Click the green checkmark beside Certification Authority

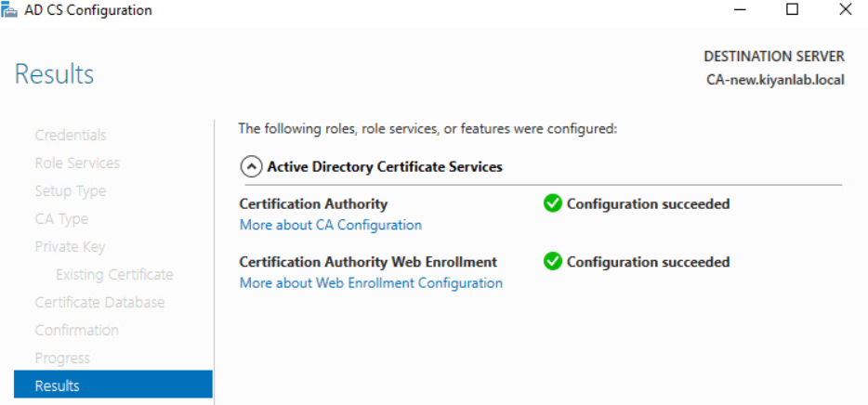point(553,203)
